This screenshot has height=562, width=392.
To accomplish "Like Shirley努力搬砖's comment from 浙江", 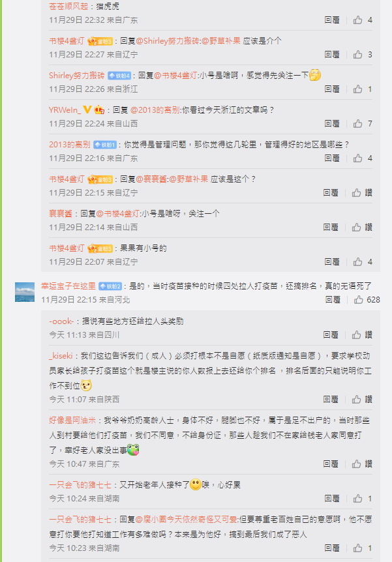I will pos(357,89).
